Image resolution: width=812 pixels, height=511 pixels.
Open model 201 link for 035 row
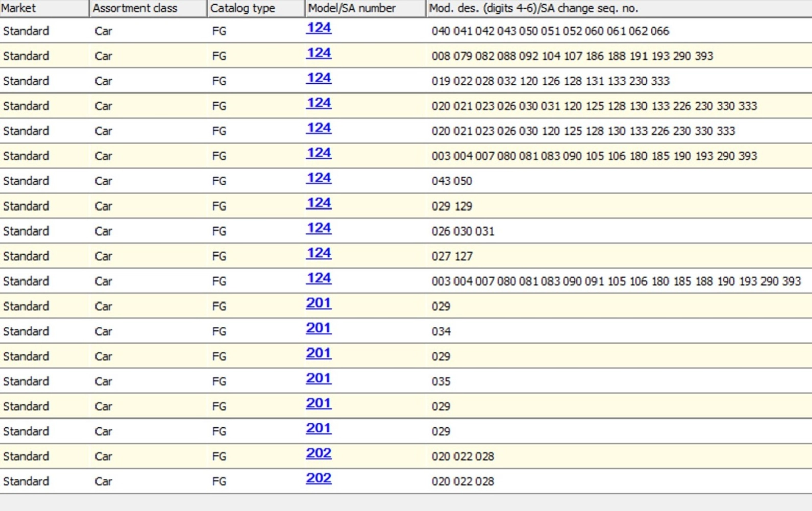tap(319, 379)
